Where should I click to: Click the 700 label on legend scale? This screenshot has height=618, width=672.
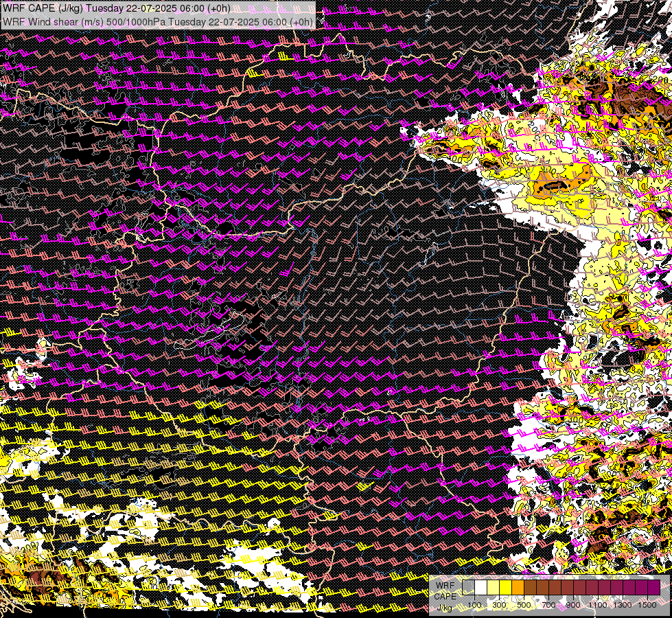point(548,605)
